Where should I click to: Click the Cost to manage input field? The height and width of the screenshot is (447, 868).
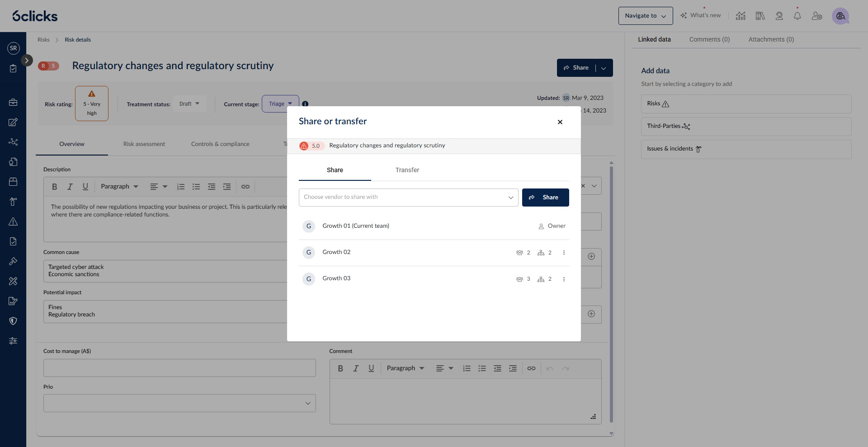click(x=179, y=368)
